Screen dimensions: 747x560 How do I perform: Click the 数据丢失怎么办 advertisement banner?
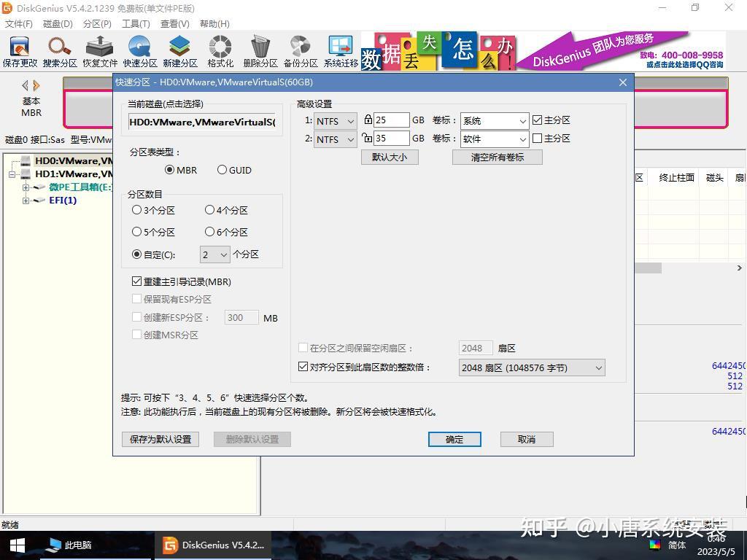543,51
